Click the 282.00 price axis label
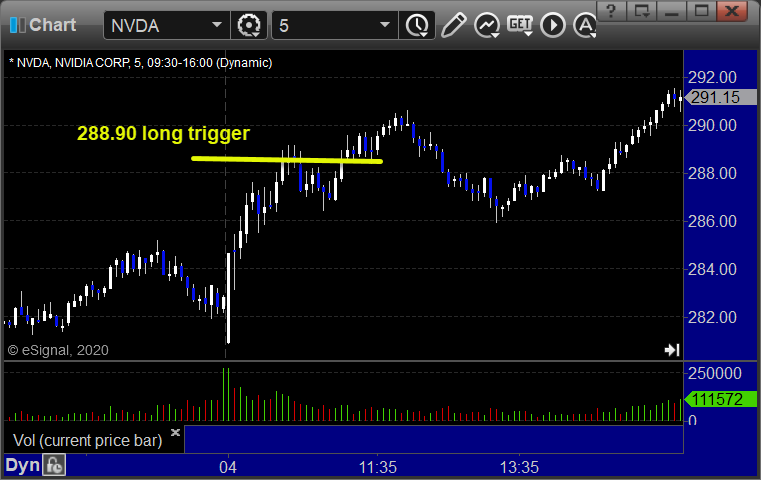761x480 pixels. click(x=712, y=317)
